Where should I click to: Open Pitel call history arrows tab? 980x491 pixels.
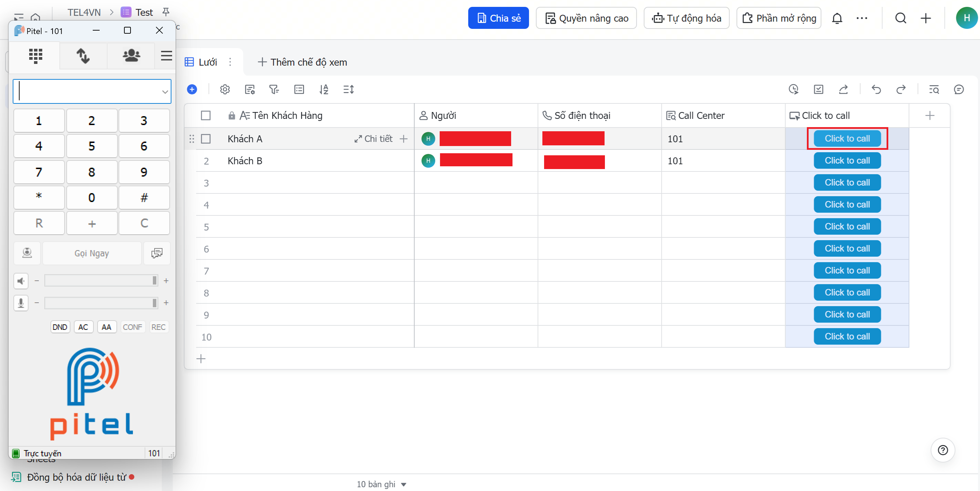(83, 56)
